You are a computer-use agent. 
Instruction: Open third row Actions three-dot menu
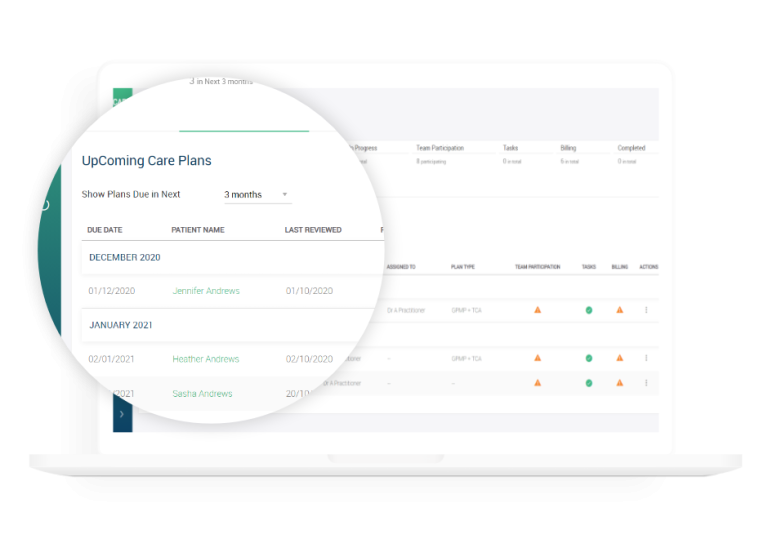(x=646, y=383)
